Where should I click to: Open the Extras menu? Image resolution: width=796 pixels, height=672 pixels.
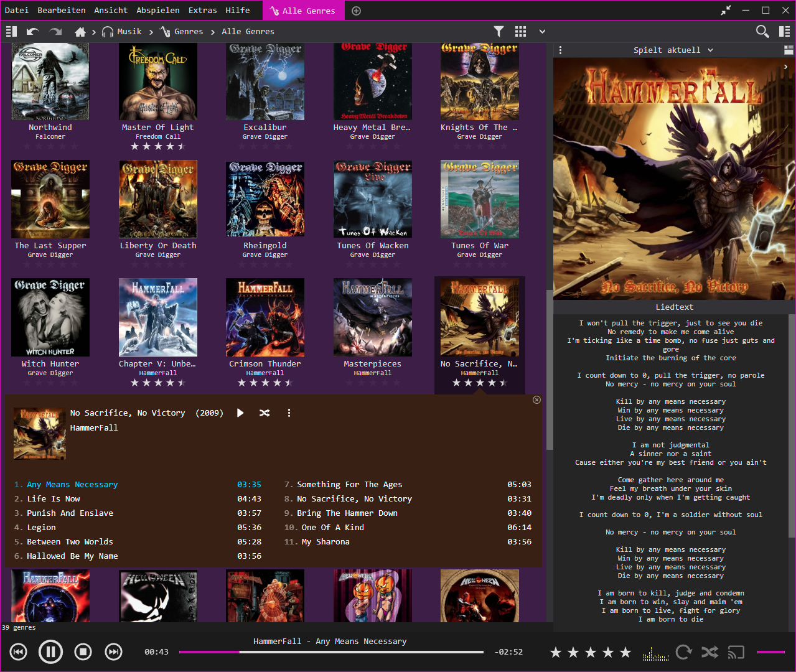pyautogui.click(x=203, y=11)
